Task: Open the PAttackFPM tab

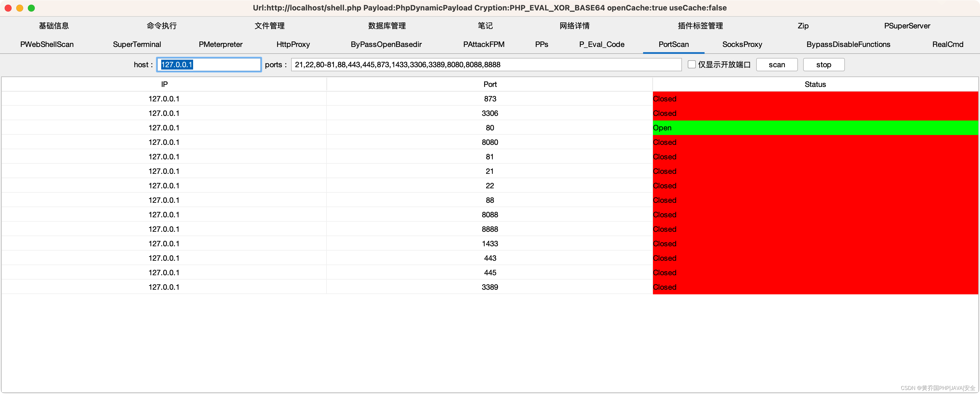Action: click(484, 45)
